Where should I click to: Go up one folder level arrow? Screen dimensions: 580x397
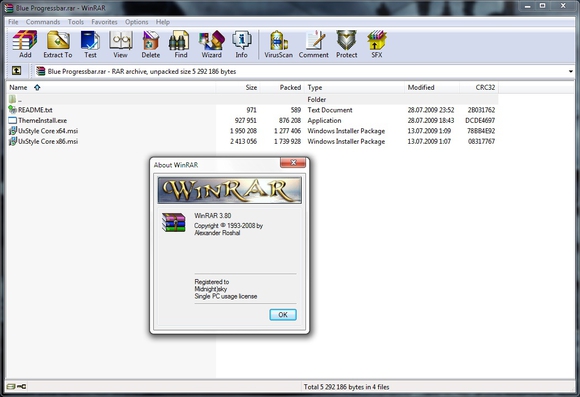(x=16, y=71)
